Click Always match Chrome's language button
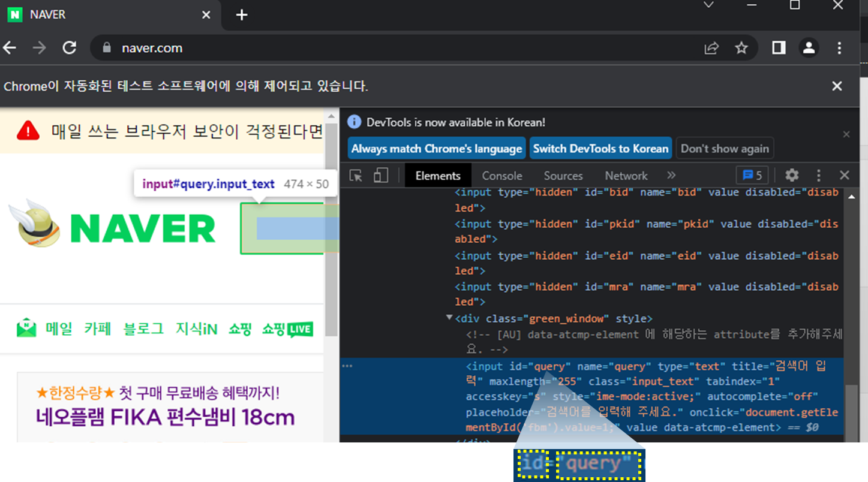Screen dimensions: 868x482 (437, 149)
